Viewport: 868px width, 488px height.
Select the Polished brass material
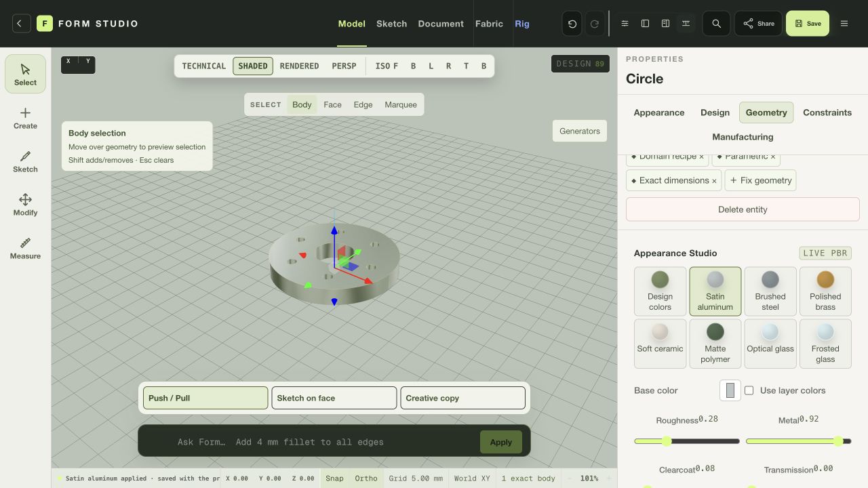[825, 291]
